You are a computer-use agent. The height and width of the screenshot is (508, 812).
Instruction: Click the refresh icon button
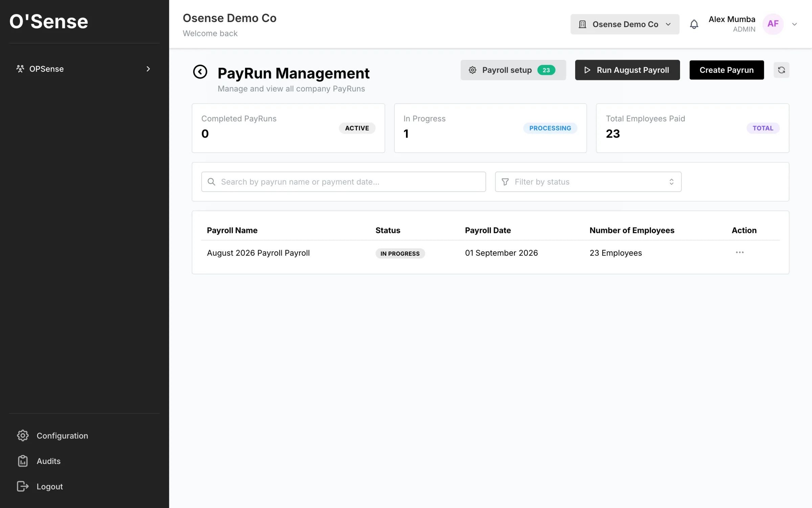click(781, 70)
